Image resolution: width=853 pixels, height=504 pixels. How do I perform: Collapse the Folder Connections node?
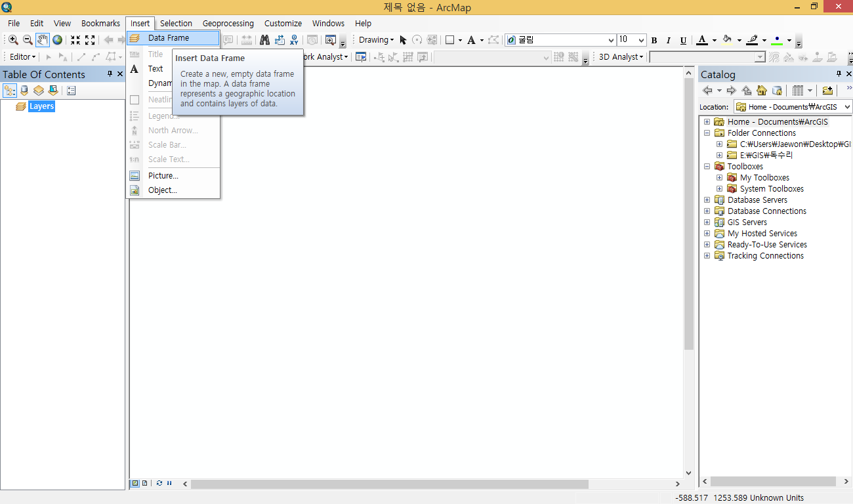707,133
